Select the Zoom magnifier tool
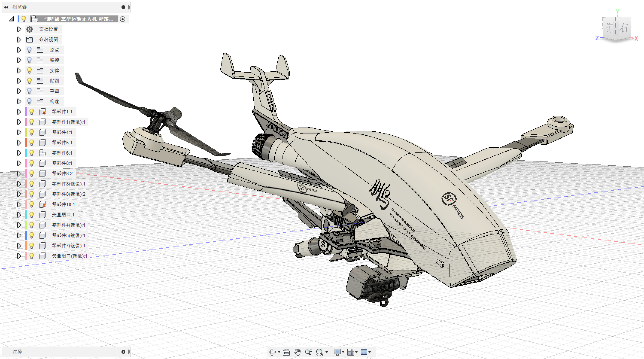 tap(308, 352)
